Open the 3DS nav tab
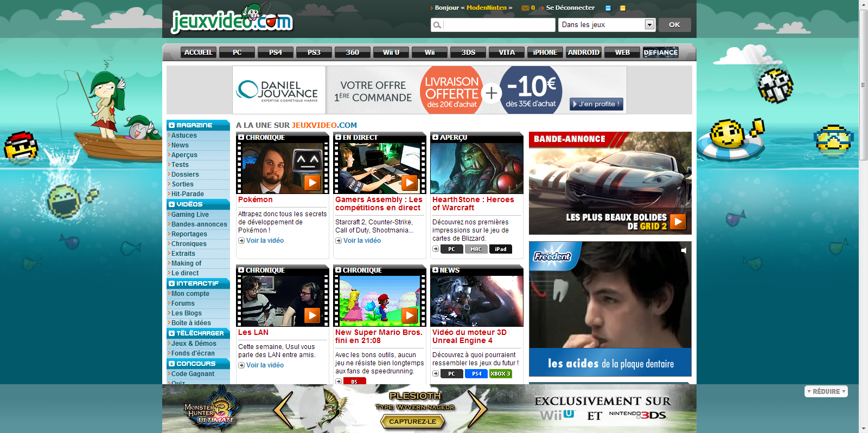The height and width of the screenshot is (433, 868). (468, 53)
